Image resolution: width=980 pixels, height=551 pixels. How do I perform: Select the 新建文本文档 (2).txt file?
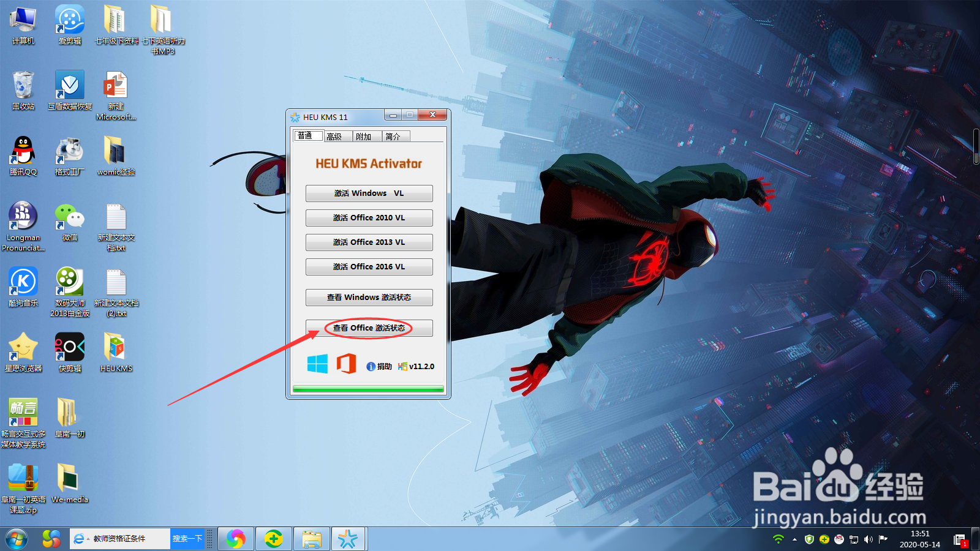[x=116, y=292]
